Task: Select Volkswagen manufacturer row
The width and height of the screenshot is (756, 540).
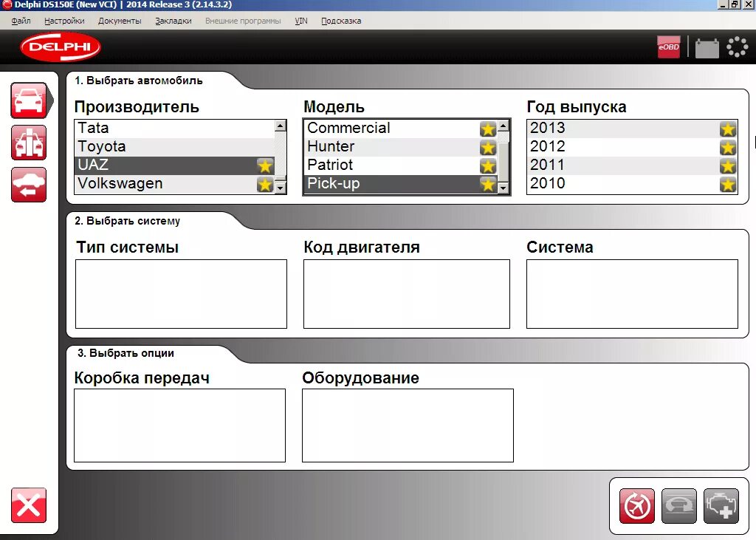Action: tap(174, 184)
